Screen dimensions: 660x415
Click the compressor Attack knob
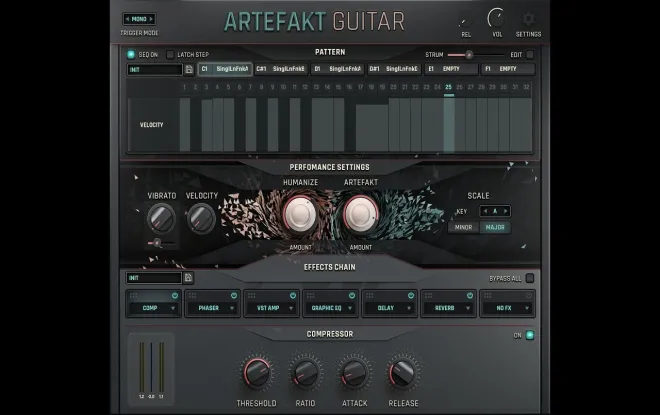point(354,372)
